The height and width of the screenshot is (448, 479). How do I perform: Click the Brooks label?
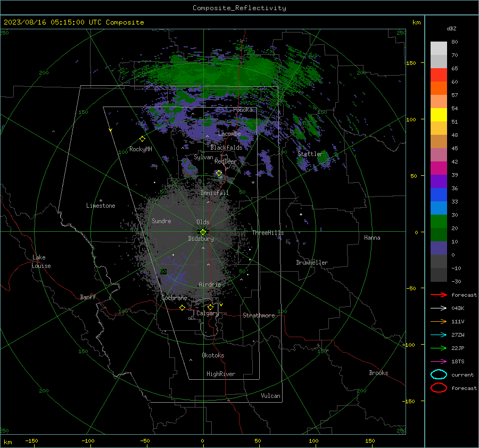coord(378,373)
